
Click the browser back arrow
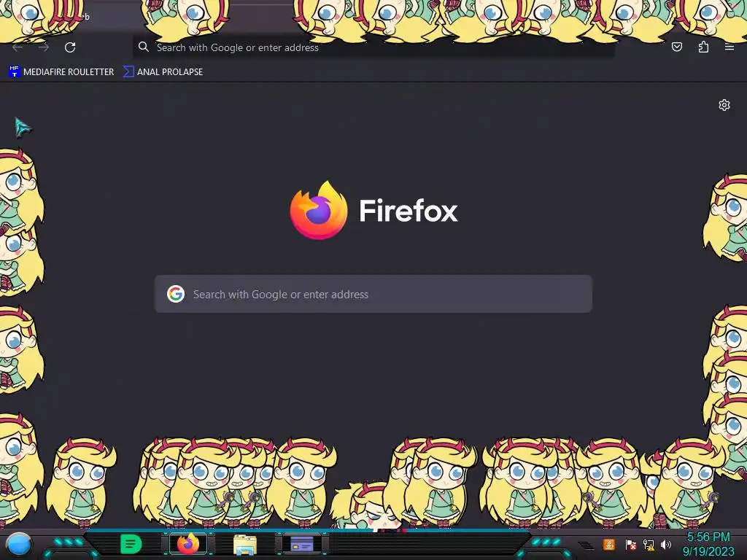[x=18, y=47]
